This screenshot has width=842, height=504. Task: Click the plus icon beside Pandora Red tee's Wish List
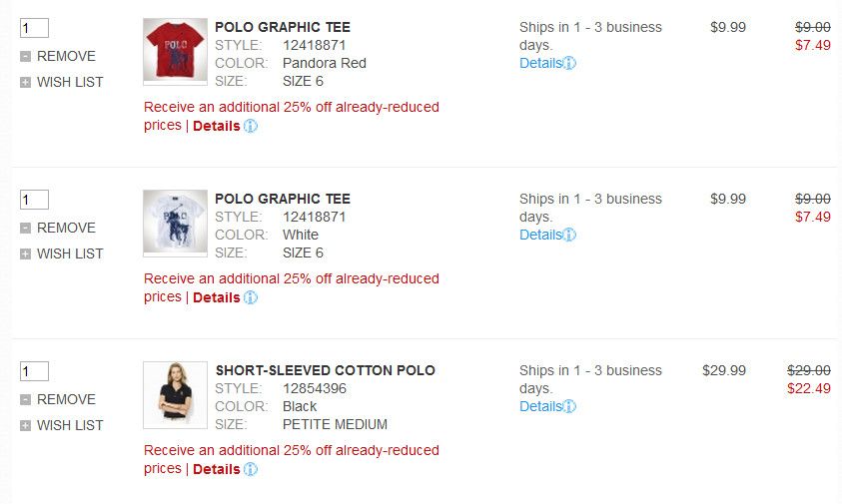pyautogui.click(x=25, y=83)
